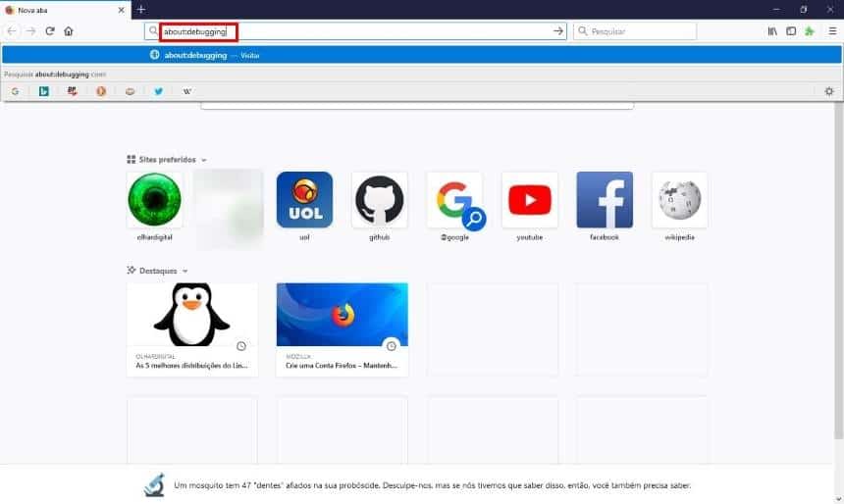
Task: Click the Sites preferidos heading
Action: pyautogui.click(x=167, y=160)
